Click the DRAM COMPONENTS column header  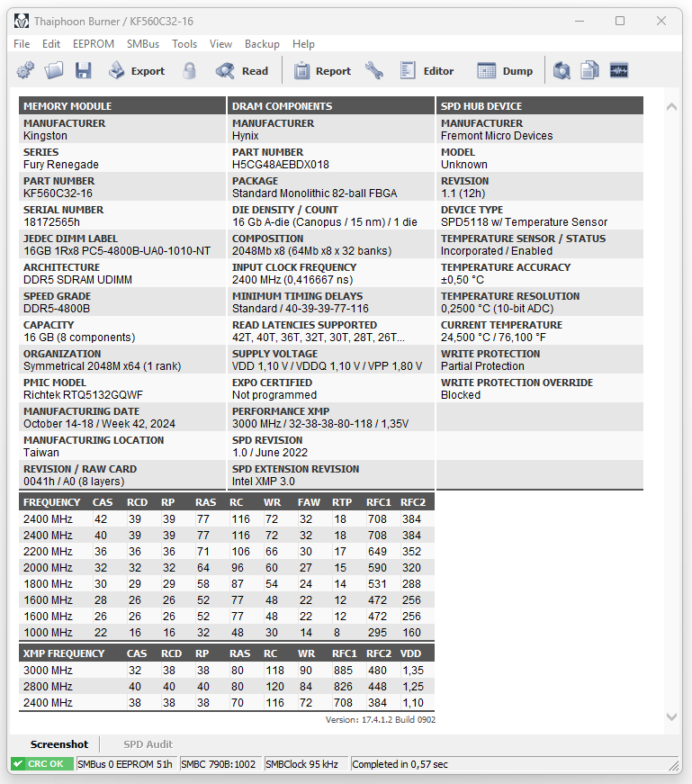click(x=331, y=106)
